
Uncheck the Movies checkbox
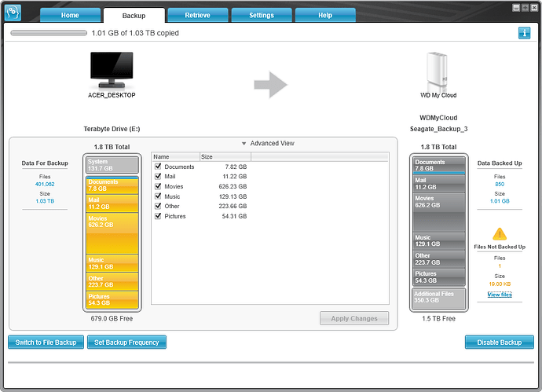[158, 186]
